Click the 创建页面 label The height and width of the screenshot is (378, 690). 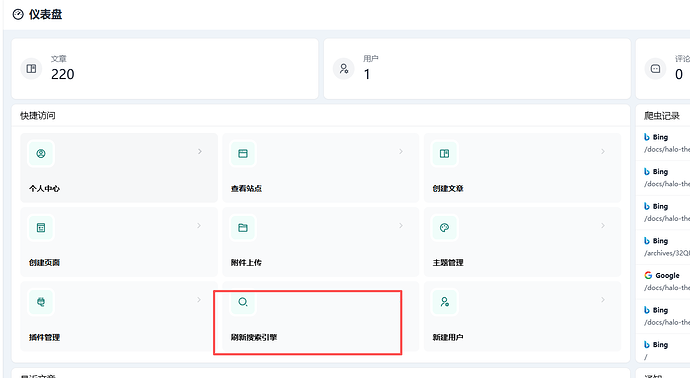click(44, 263)
